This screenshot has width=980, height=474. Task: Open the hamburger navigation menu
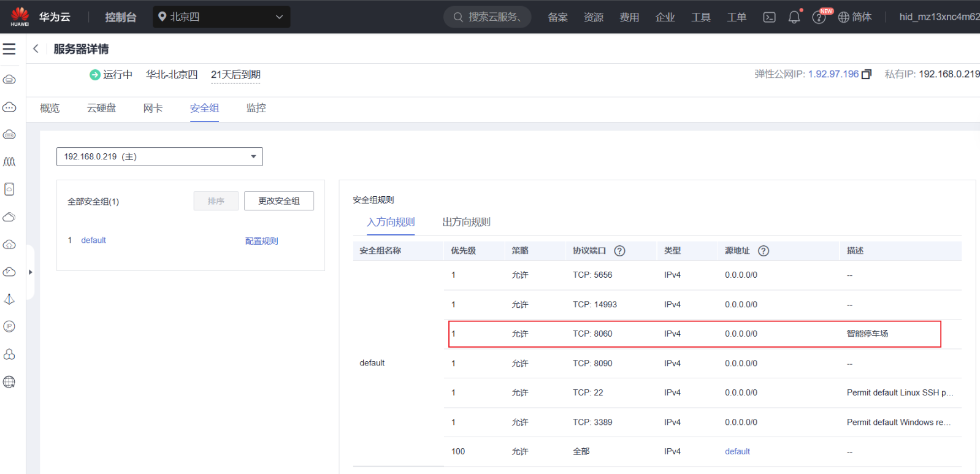pos(9,49)
